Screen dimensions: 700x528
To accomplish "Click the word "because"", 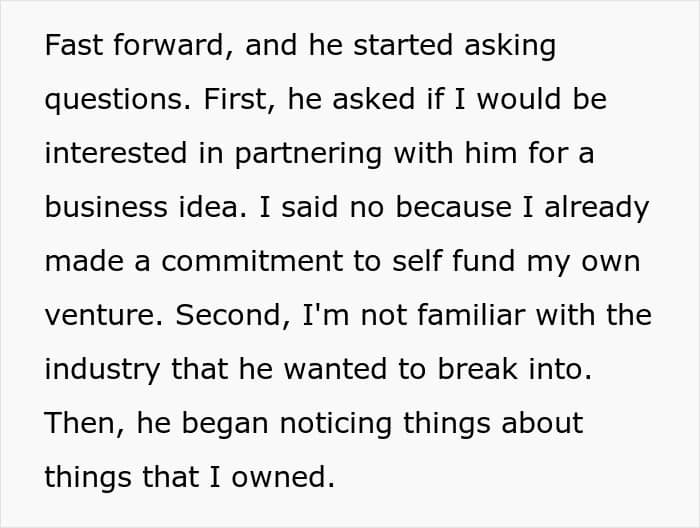I will coord(454,207).
